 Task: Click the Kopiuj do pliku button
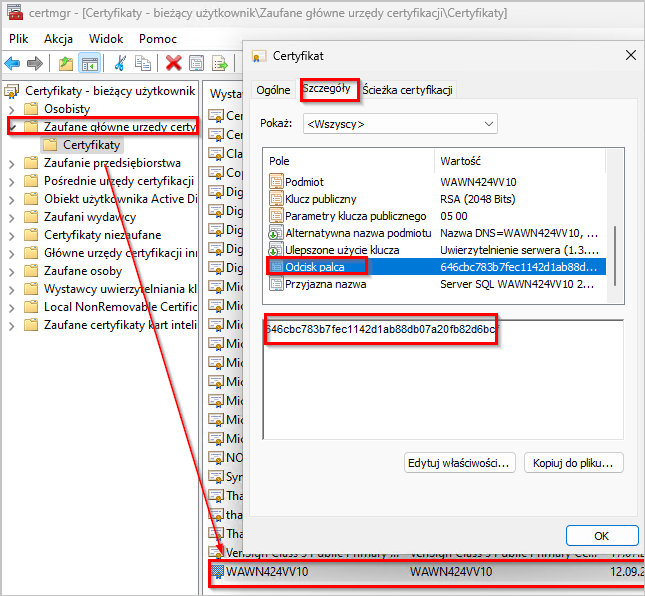tap(573, 463)
